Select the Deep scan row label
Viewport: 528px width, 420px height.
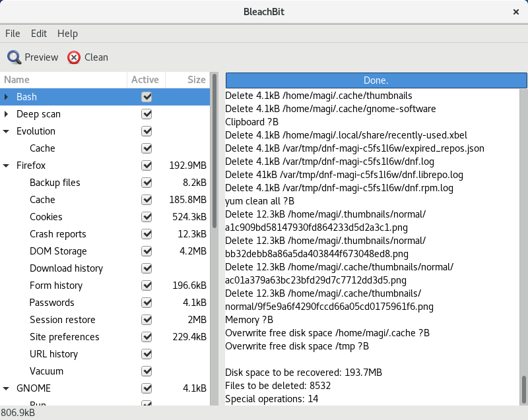point(38,114)
